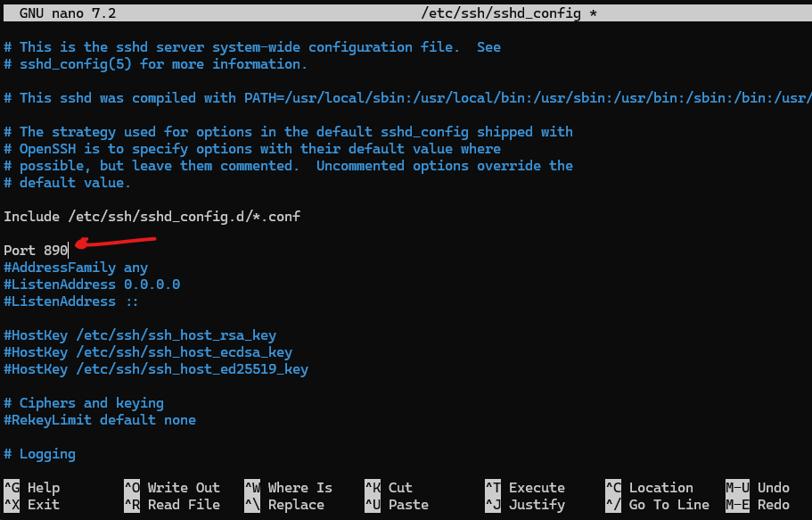
Task: Click the #ListenAddress 0.0.0.0 line
Action: coord(92,285)
